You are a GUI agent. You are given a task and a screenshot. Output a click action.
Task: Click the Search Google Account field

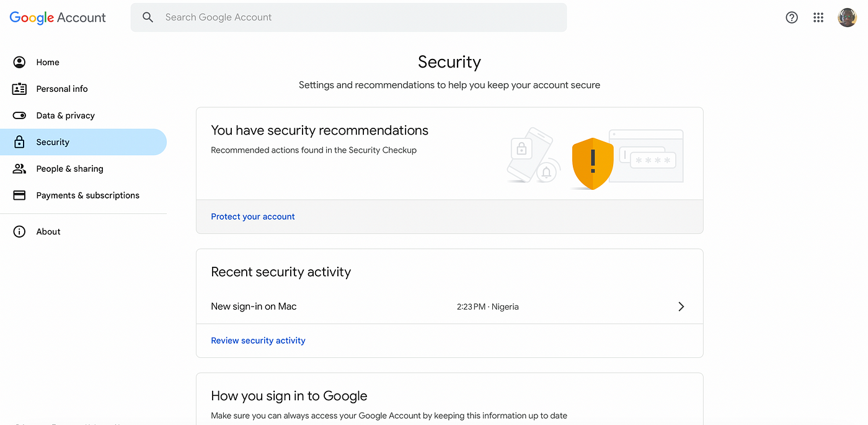(x=348, y=17)
